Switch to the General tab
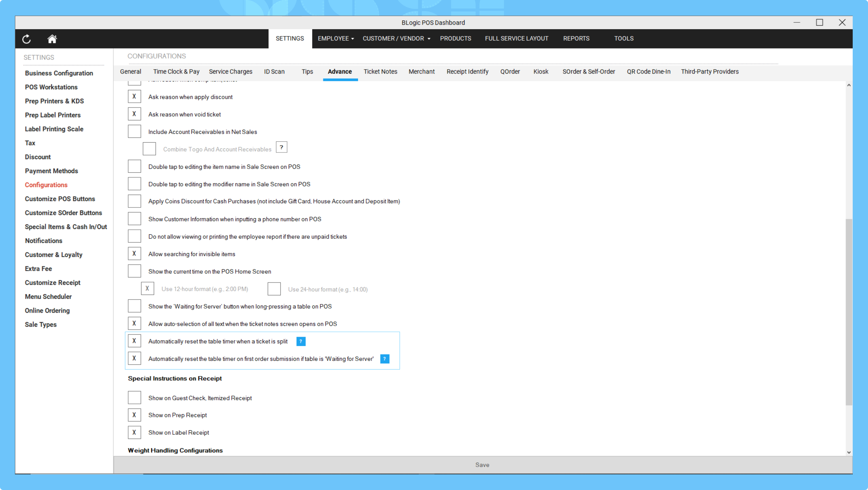Viewport: 868px width, 490px height. (131, 72)
